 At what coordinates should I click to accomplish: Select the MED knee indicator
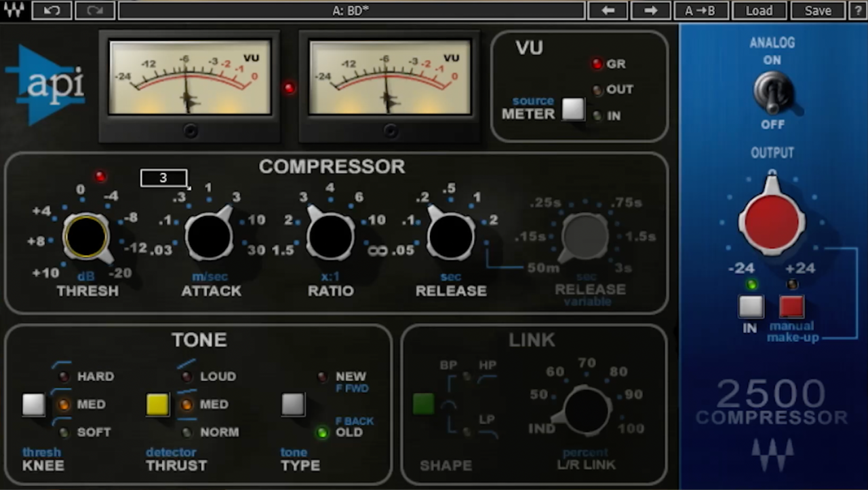pos(64,404)
